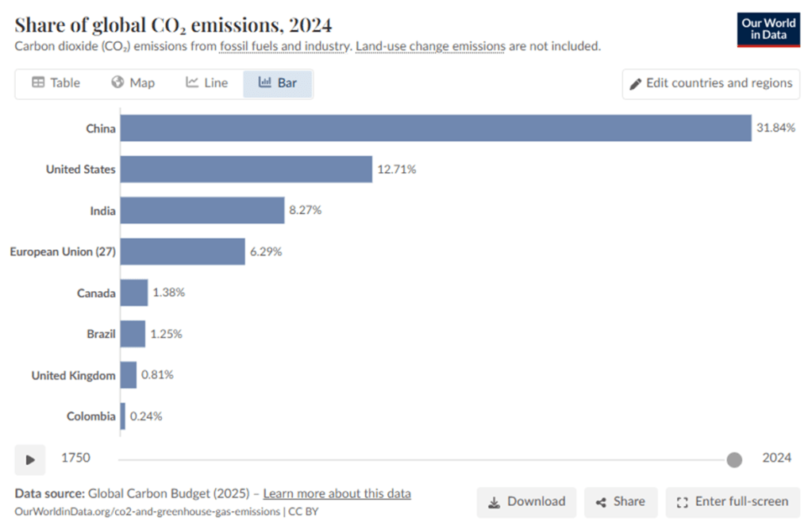Click the 2024 timeline slider handle
The image size is (812, 522).
[x=734, y=459]
